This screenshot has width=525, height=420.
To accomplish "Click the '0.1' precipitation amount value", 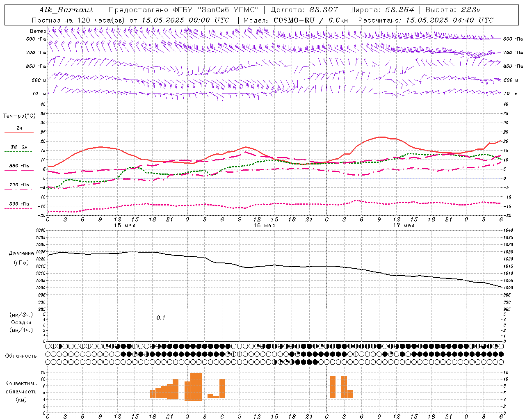I will click(161, 318).
